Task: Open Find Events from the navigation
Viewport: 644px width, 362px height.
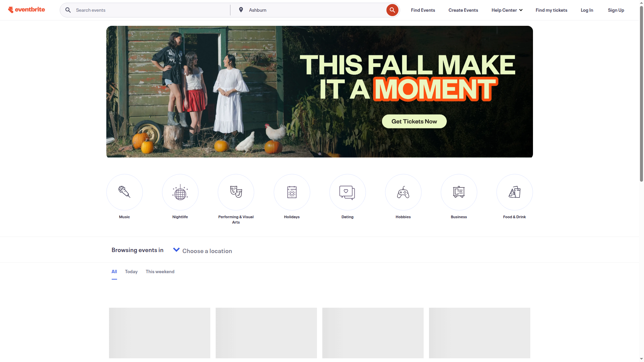Action: tap(423, 10)
